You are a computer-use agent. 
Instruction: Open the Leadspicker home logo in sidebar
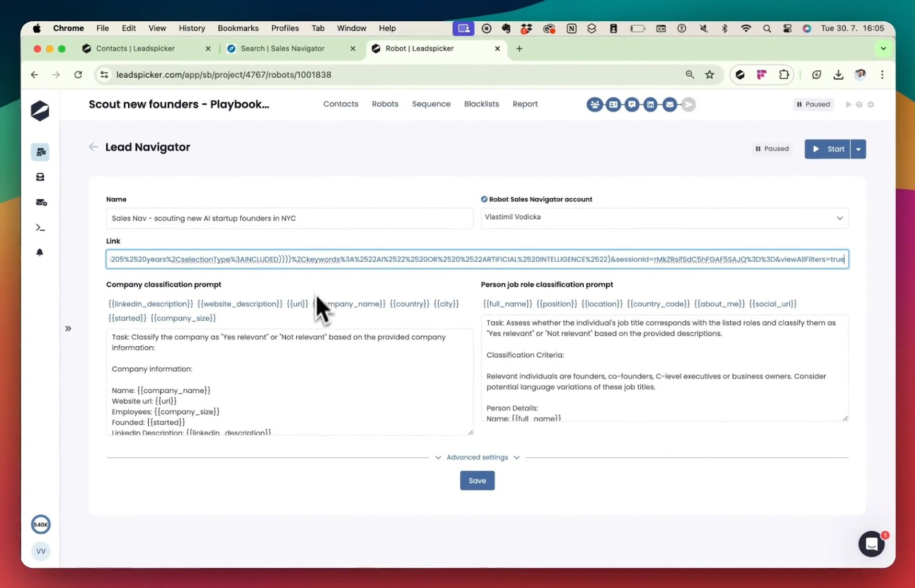(39, 111)
